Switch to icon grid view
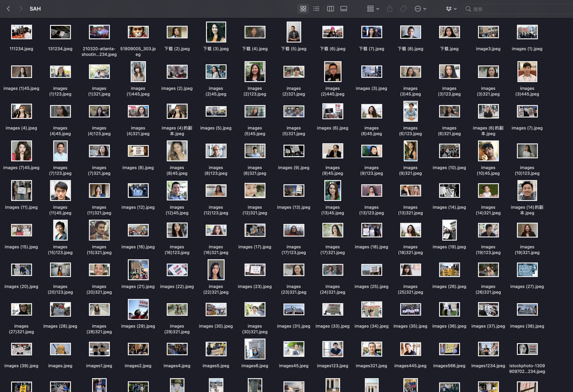 pyautogui.click(x=303, y=9)
